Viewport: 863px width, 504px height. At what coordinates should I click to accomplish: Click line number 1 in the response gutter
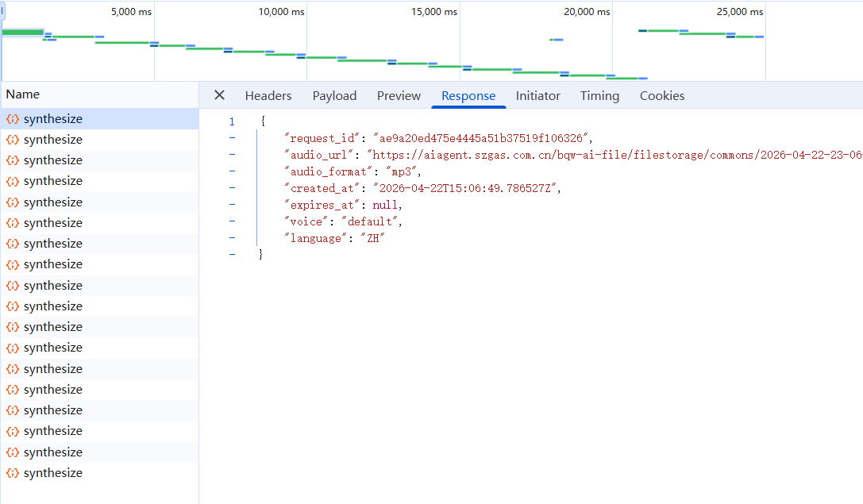tap(232, 121)
